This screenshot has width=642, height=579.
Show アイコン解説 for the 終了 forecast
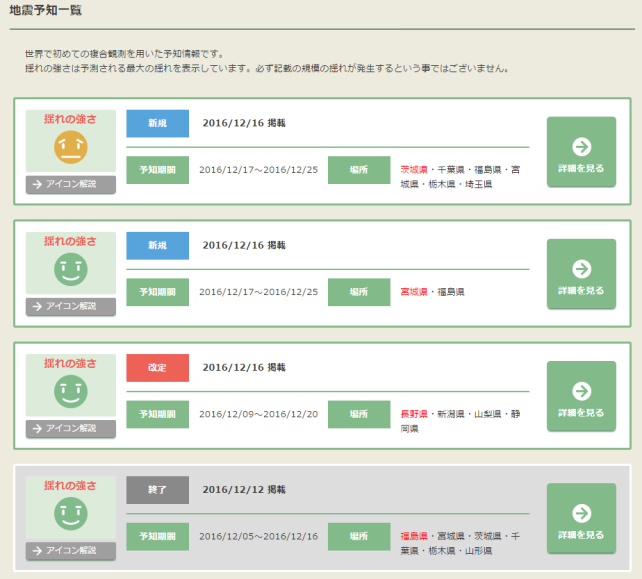pos(71,550)
